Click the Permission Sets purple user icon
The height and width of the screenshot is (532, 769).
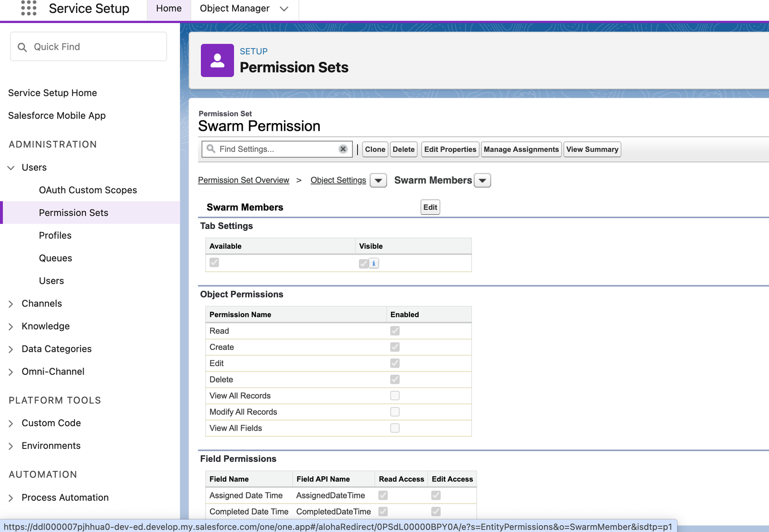tap(217, 61)
